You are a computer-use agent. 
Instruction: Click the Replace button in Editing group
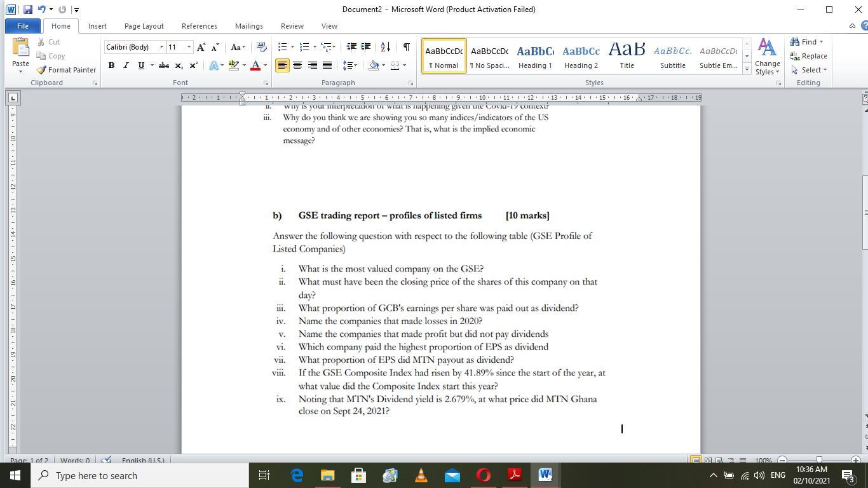click(x=808, y=56)
